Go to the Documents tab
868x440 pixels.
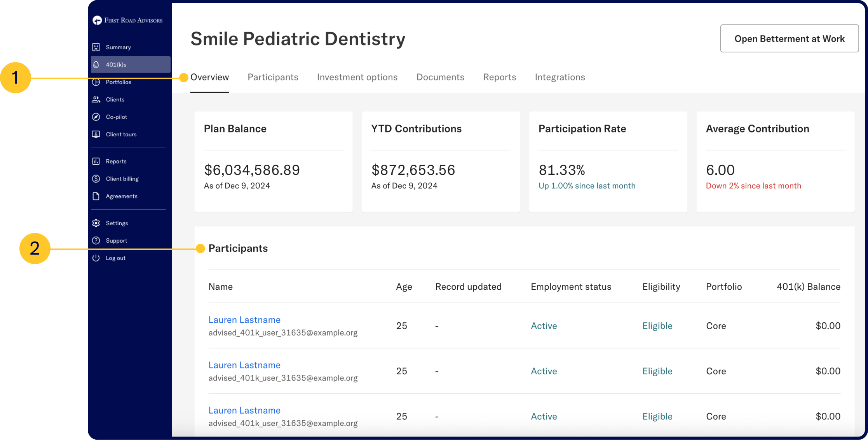point(440,77)
